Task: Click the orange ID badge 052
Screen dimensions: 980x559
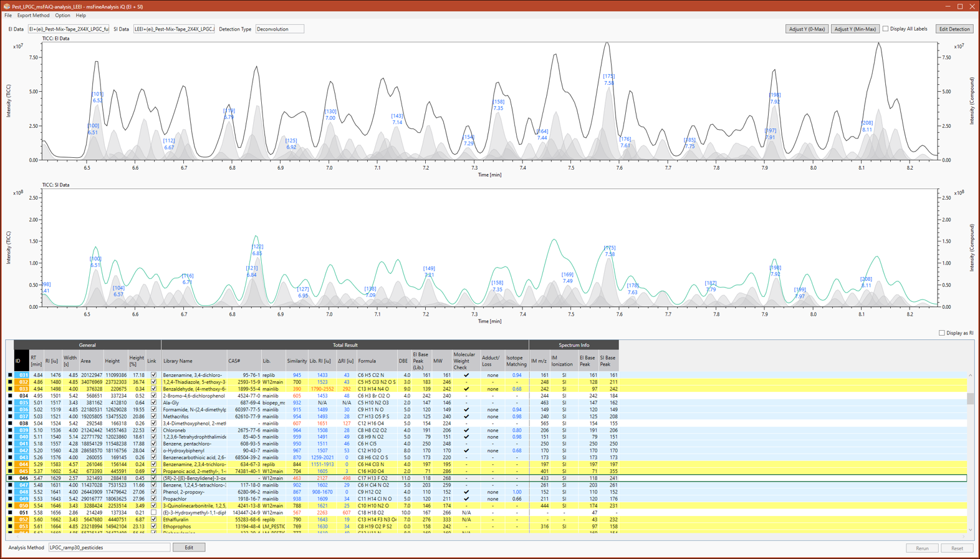Action: (x=23, y=519)
